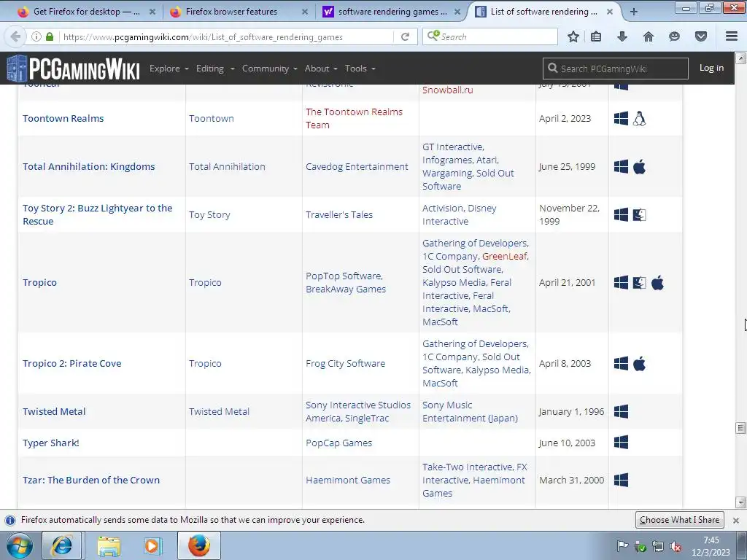This screenshot has height=560, width=747.
Task: Open the Traveller's Tales link
Action: pyautogui.click(x=339, y=215)
